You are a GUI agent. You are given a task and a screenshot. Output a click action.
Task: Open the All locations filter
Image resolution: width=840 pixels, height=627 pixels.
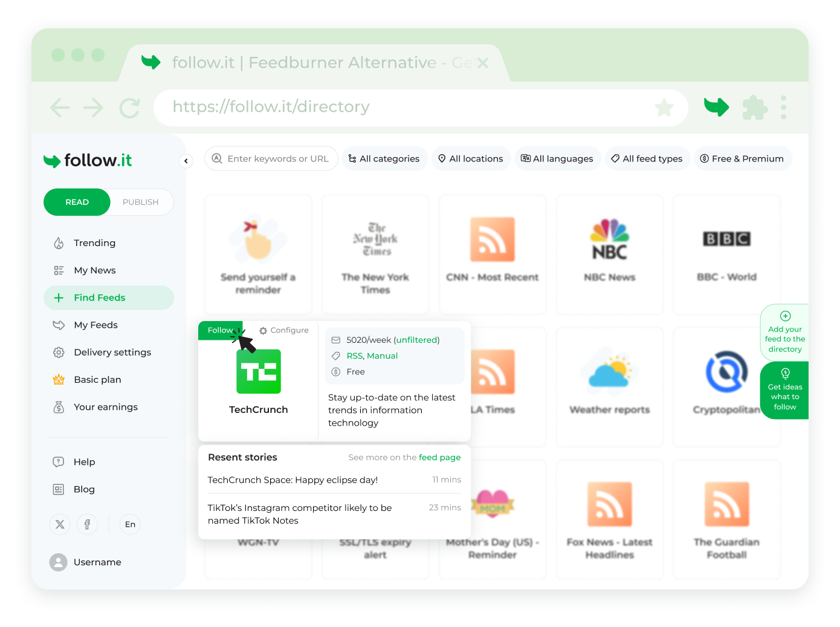click(471, 158)
